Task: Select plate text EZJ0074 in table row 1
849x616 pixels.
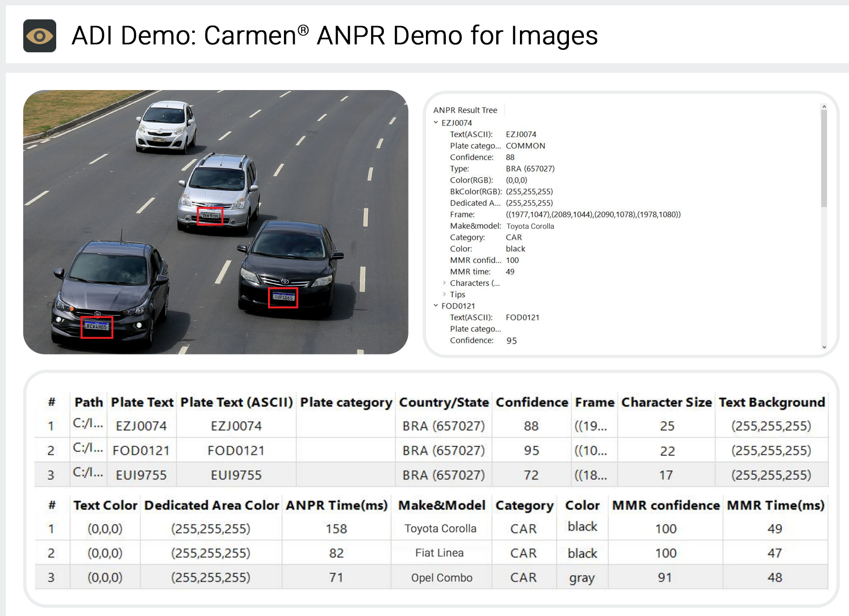Action: click(x=141, y=426)
